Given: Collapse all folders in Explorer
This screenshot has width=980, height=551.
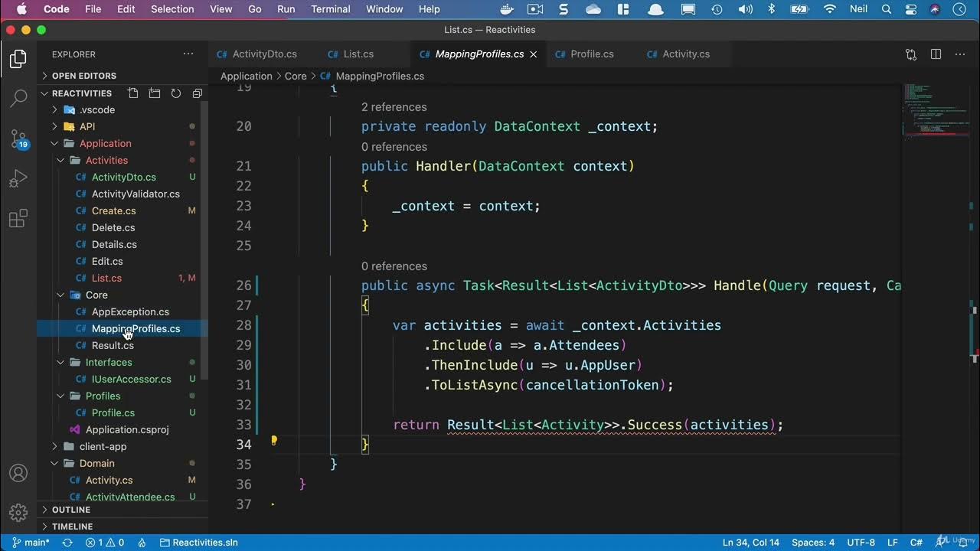Looking at the screenshot, I should click(198, 93).
